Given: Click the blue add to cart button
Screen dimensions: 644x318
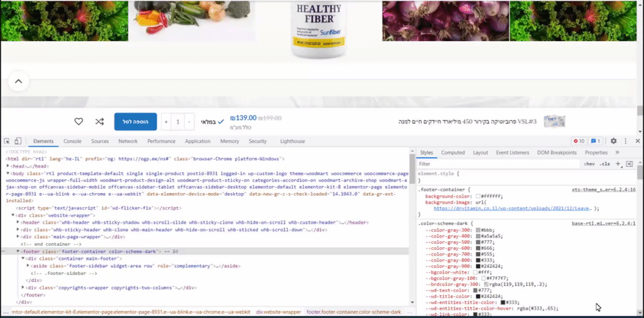Looking at the screenshot, I should click(x=135, y=122).
